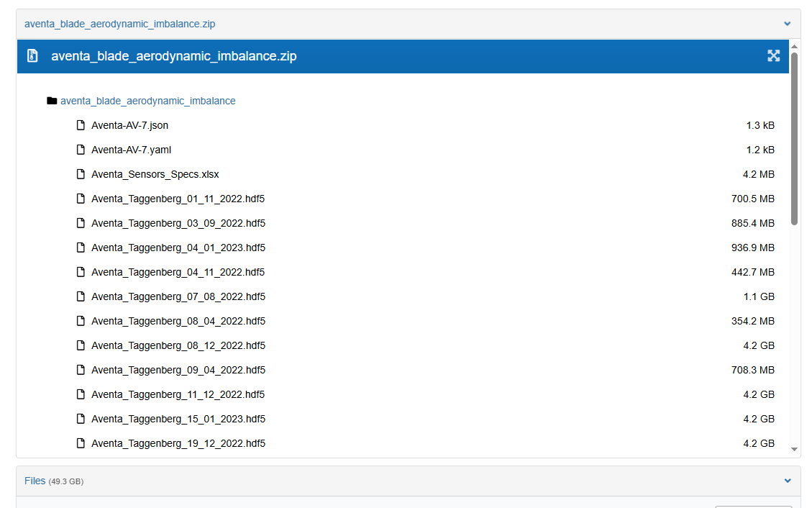Click file icon beside Aventa_Taggenberg_01_11_2022.hdf5

coord(81,199)
